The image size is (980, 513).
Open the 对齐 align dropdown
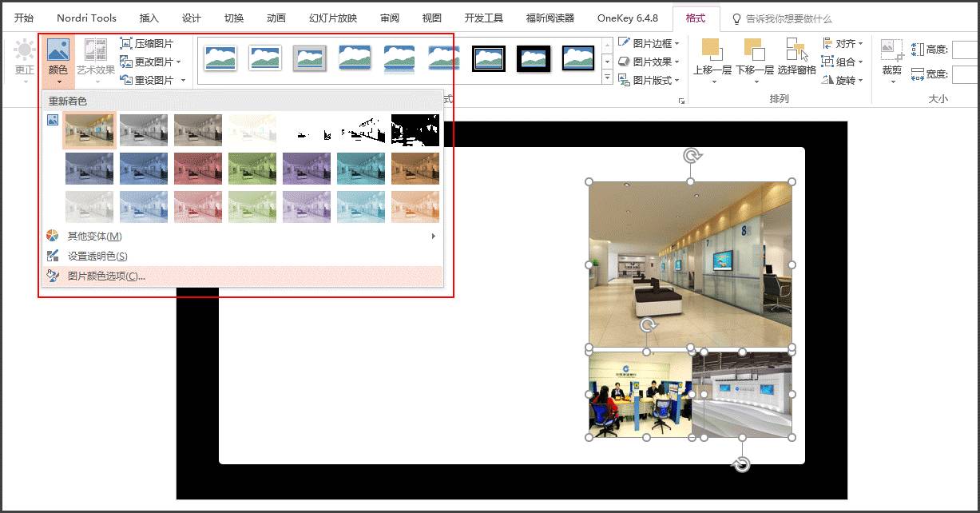842,43
